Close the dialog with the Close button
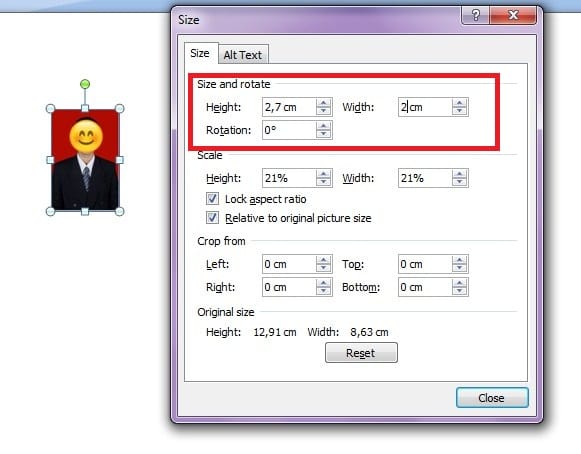This screenshot has width=581, height=454. (x=492, y=398)
